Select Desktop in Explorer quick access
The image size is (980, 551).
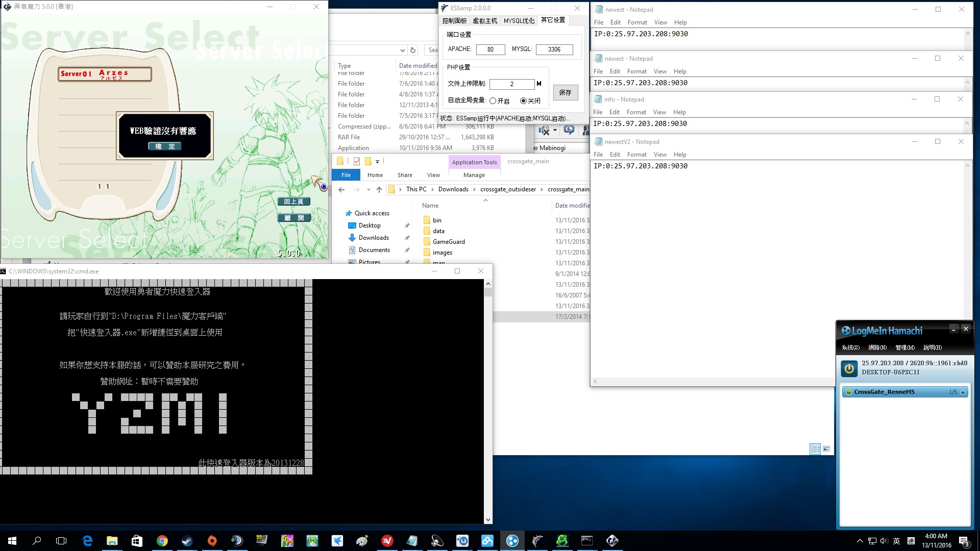tap(370, 226)
